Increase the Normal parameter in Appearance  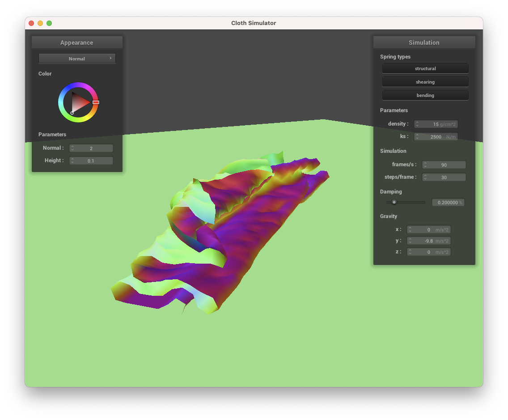[72, 147]
